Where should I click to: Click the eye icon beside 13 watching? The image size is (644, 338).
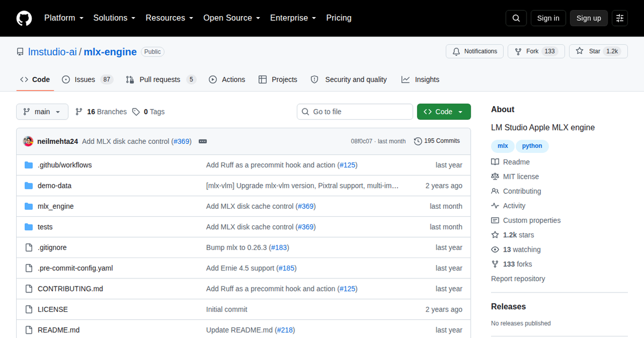495,249
